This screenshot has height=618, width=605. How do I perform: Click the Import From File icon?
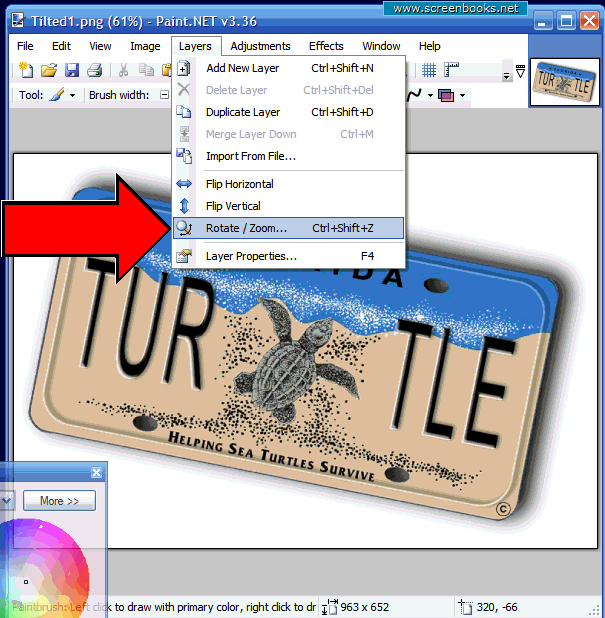point(184,156)
